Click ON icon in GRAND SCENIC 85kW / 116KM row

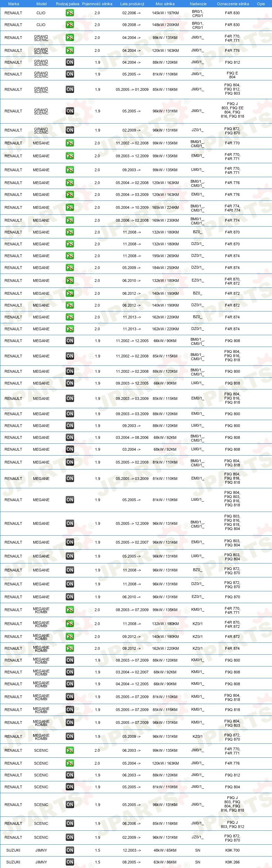70,89
